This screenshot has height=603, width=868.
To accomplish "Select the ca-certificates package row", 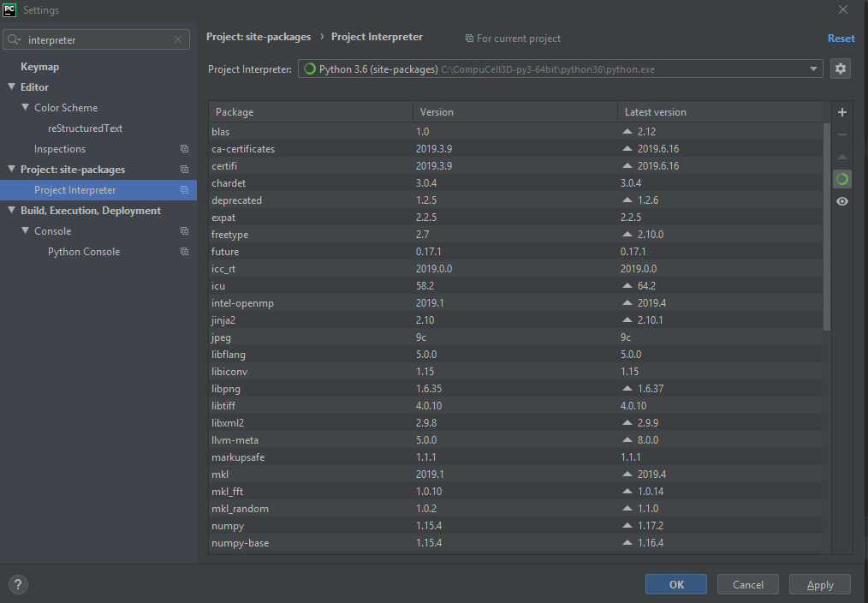I will (516, 148).
